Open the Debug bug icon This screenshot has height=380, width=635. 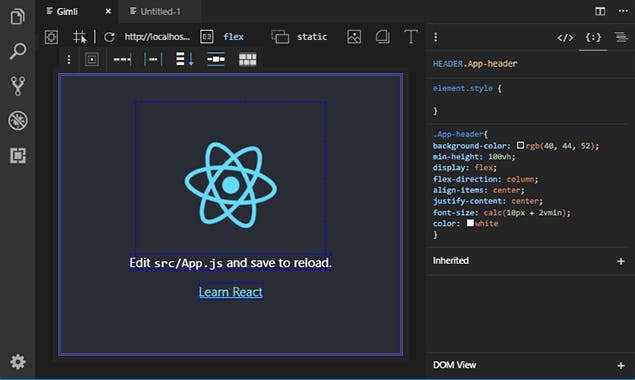pyautogui.click(x=18, y=120)
